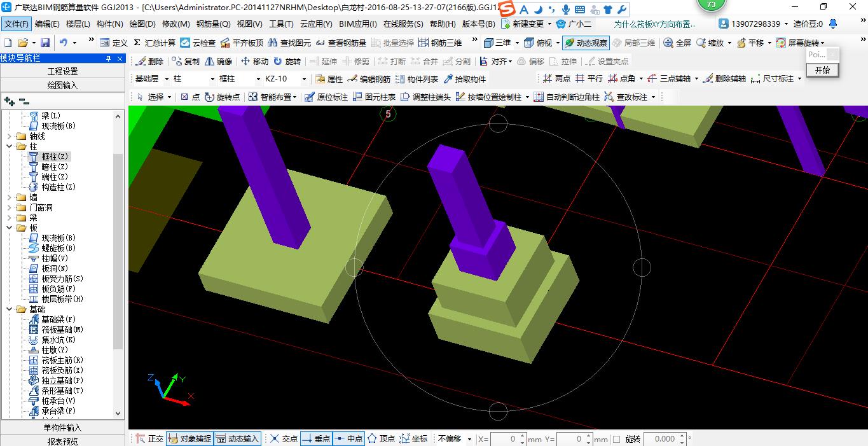Collapse the 板 tree node
The height and width of the screenshot is (446, 868).
(9, 228)
